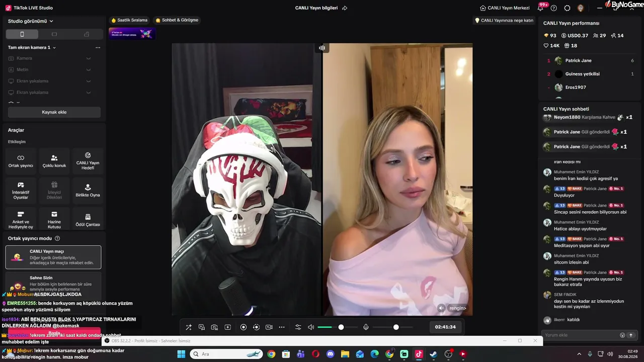Unmute the guest rengin stream speaker
Viewport: 644px width, 362px height.
click(441, 308)
